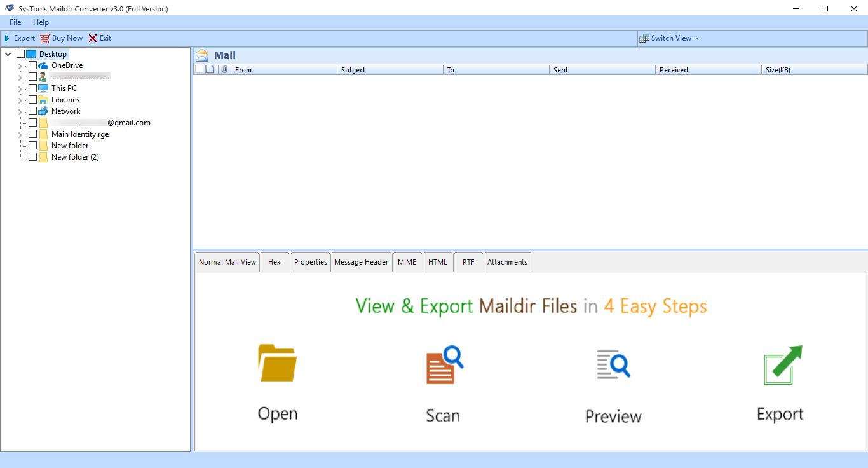Check the This PC checkbox

click(32, 88)
